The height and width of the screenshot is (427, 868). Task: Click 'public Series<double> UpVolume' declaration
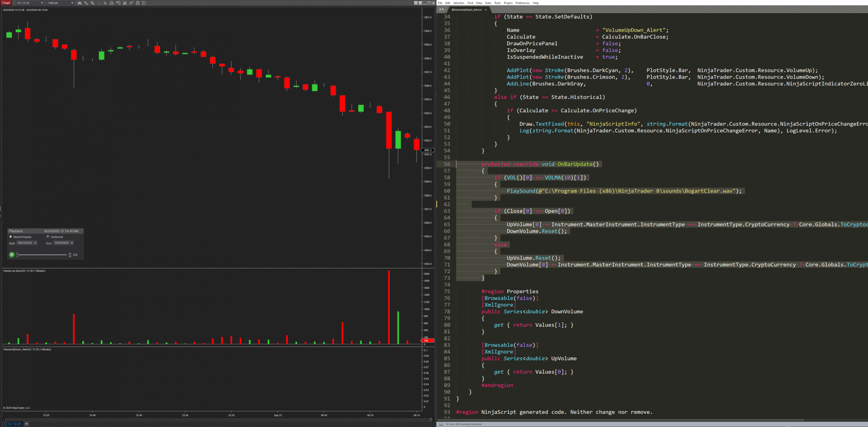pyautogui.click(x=529, y=359)
